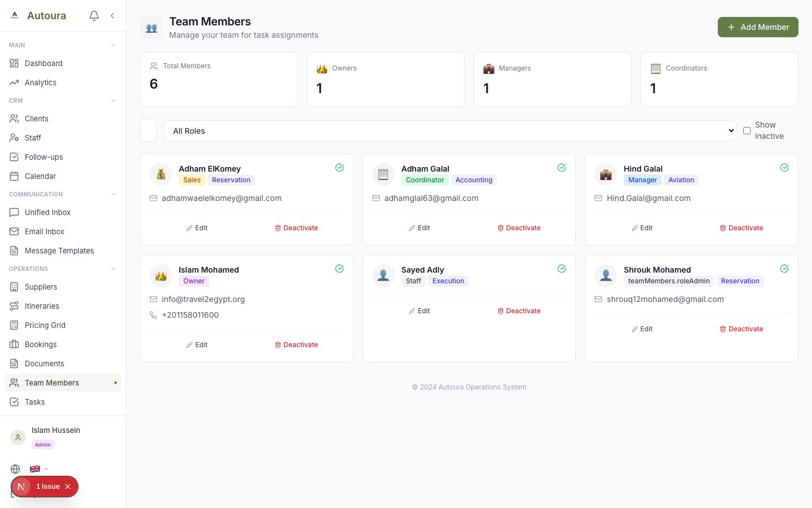Click the Aviation tag on Hind Galal

681,180
